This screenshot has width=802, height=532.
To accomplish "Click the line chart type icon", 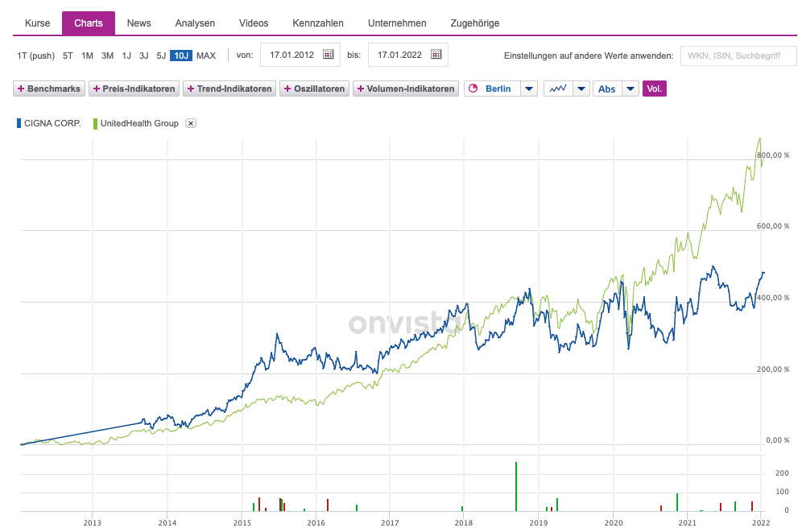I will click(x=556, y=89).
